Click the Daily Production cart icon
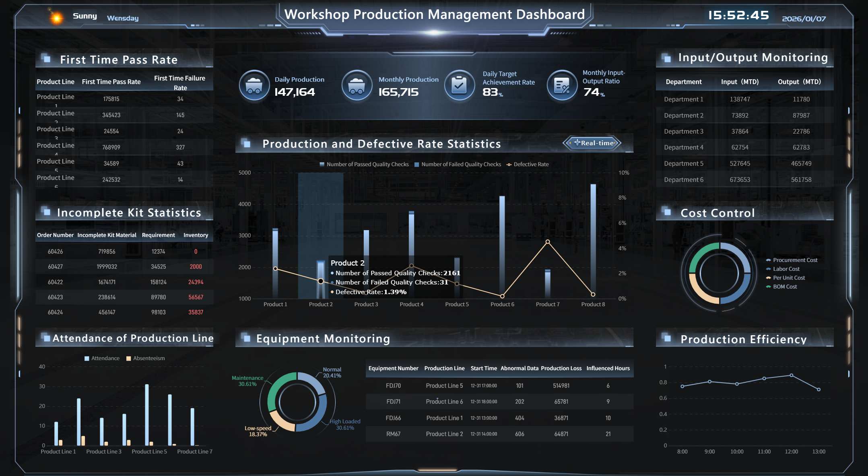The width and height of the screenshot is (868, 476). pos(254,85)
